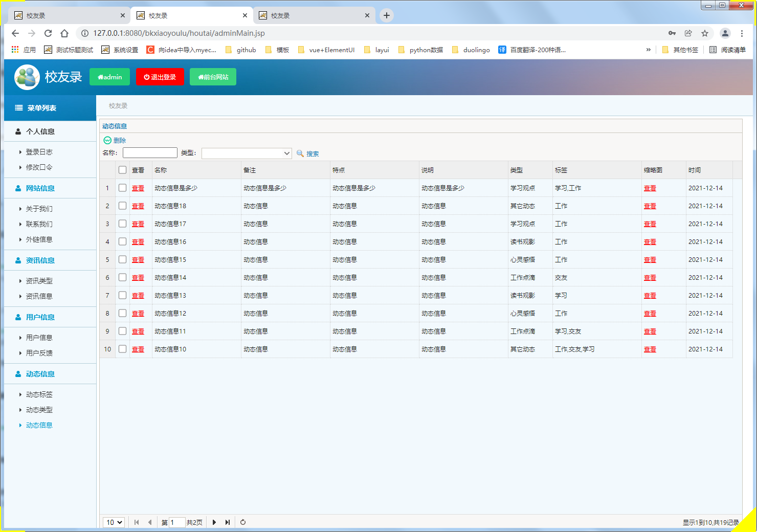757x532 pixels.
Task: Open the browser share icon
Action: 688,33
